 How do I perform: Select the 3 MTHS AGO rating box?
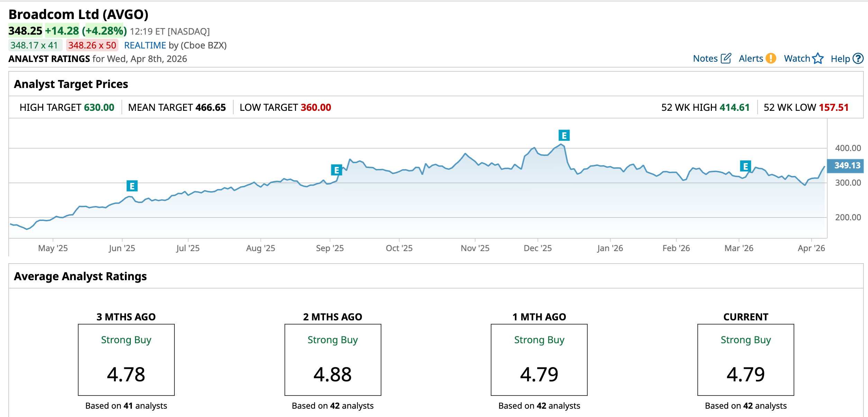tap(126, 360)
